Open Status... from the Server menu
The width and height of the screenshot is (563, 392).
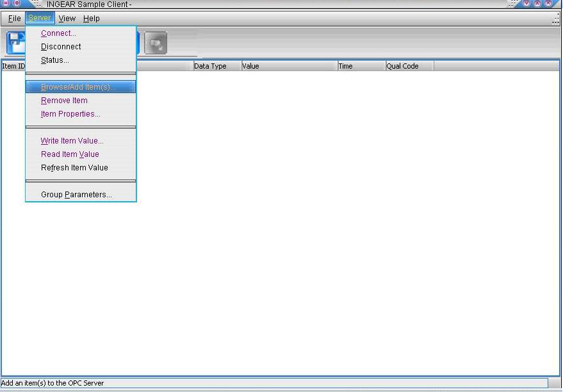tap(81, 60)
